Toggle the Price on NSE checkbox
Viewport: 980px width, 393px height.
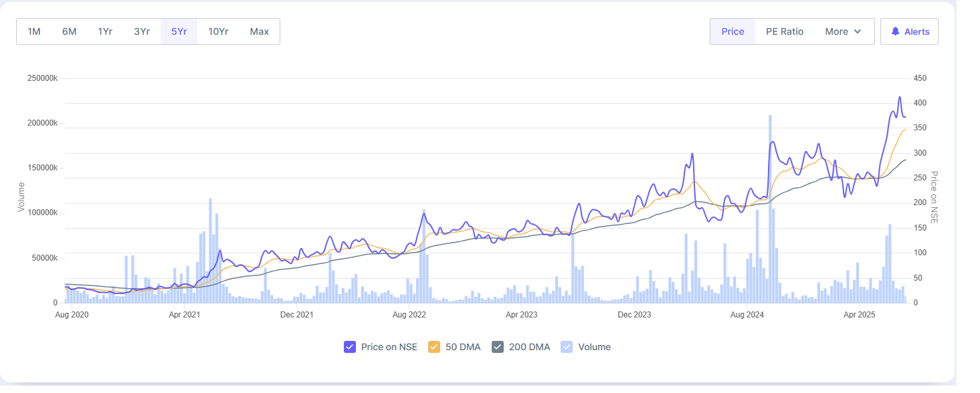pos(349,347)
